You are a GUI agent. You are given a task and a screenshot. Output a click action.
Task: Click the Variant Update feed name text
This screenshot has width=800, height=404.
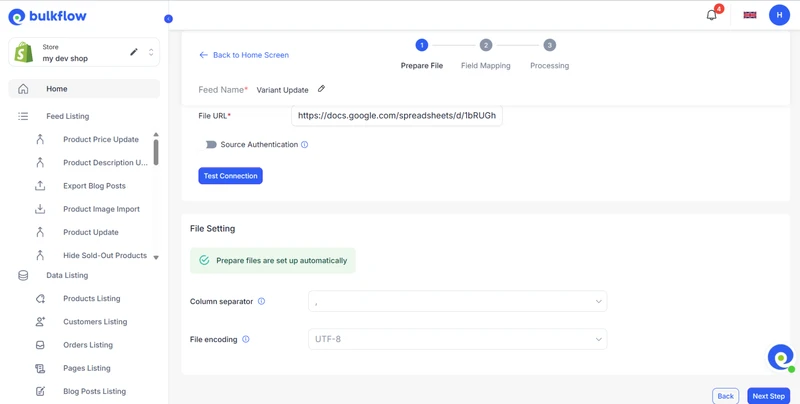(282, 90)
